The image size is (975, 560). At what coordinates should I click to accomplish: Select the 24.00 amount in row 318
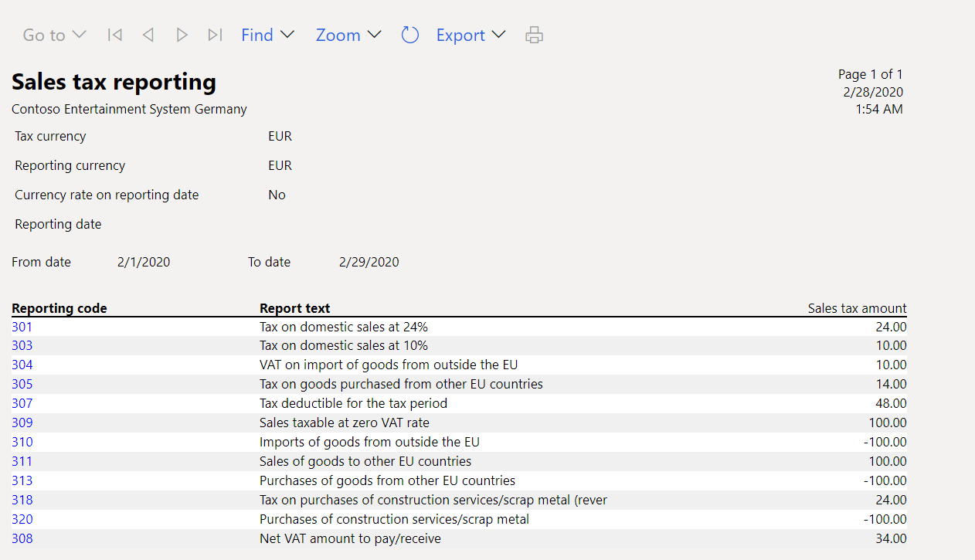(891, 501)
